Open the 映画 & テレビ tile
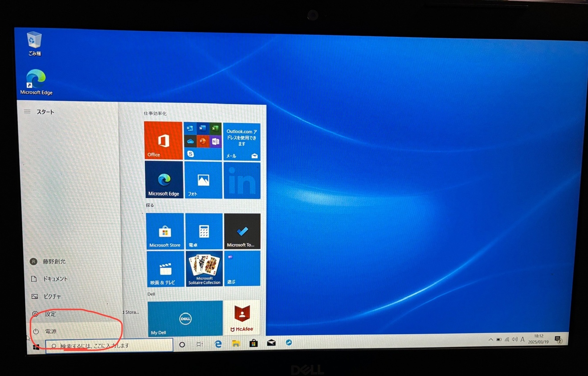 (x=165, y=269)
